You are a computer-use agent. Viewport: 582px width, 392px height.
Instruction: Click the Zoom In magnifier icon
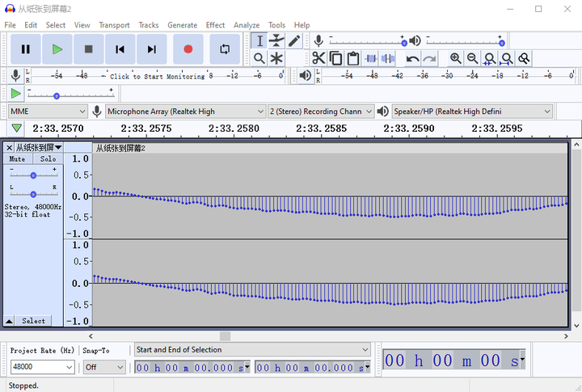(x=455, y=58)
